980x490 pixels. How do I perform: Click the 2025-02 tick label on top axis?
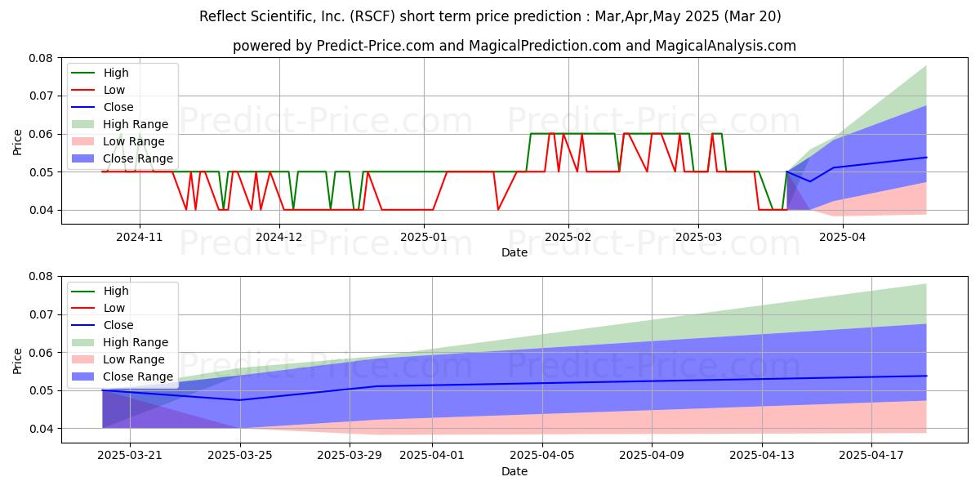568,237
